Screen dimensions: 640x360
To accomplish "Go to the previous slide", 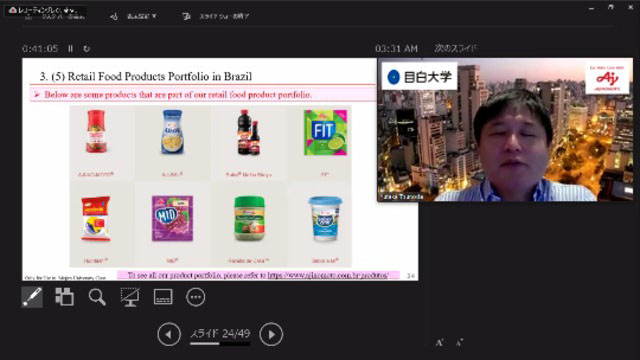I will pyautogui.click(x=169, y=334).
